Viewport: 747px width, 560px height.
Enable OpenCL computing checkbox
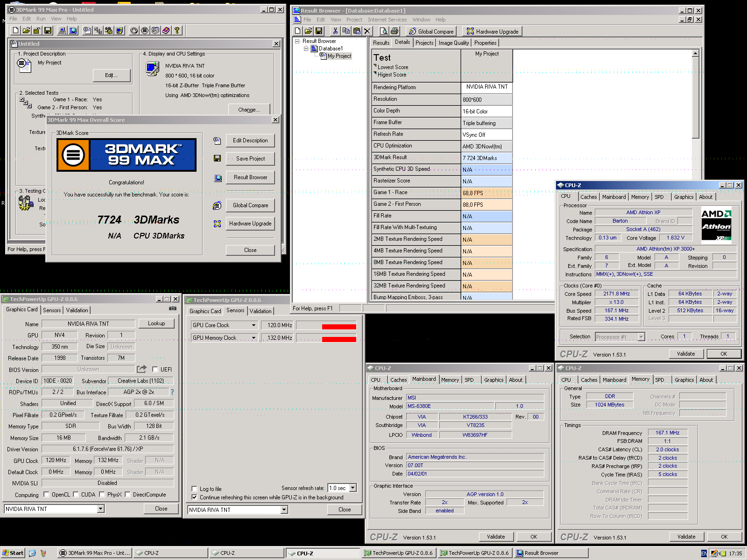(46, 494)
